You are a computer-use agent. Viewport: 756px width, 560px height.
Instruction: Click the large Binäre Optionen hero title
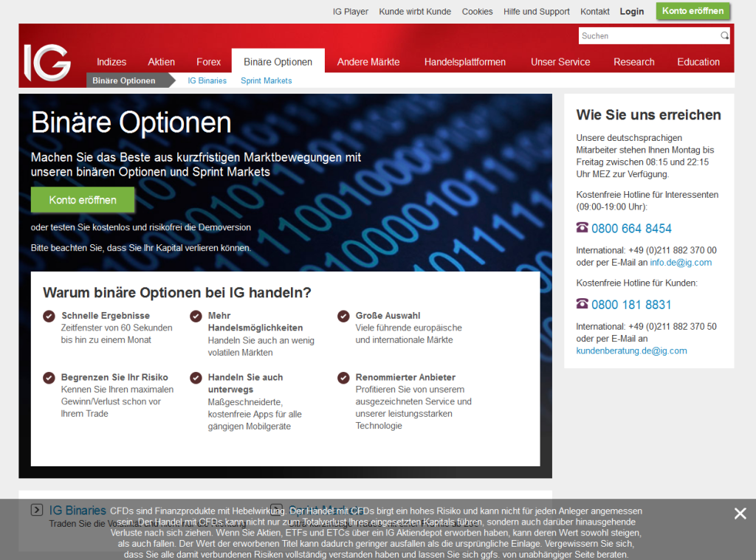point(131,122)
